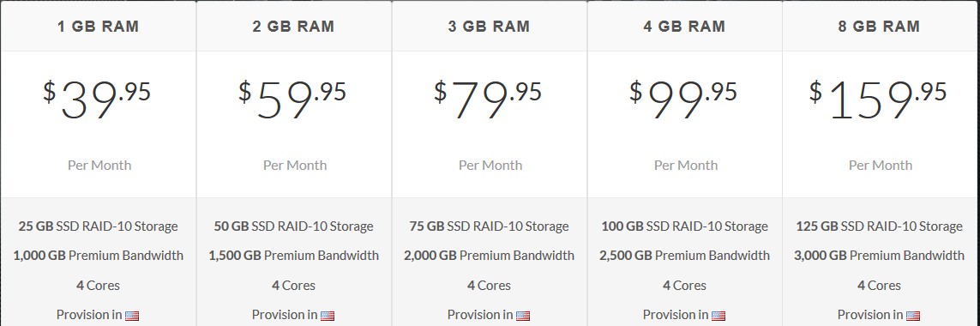
Task: Click the US flag in the 3 GB RAM plan
Action: tap(523, 316)
